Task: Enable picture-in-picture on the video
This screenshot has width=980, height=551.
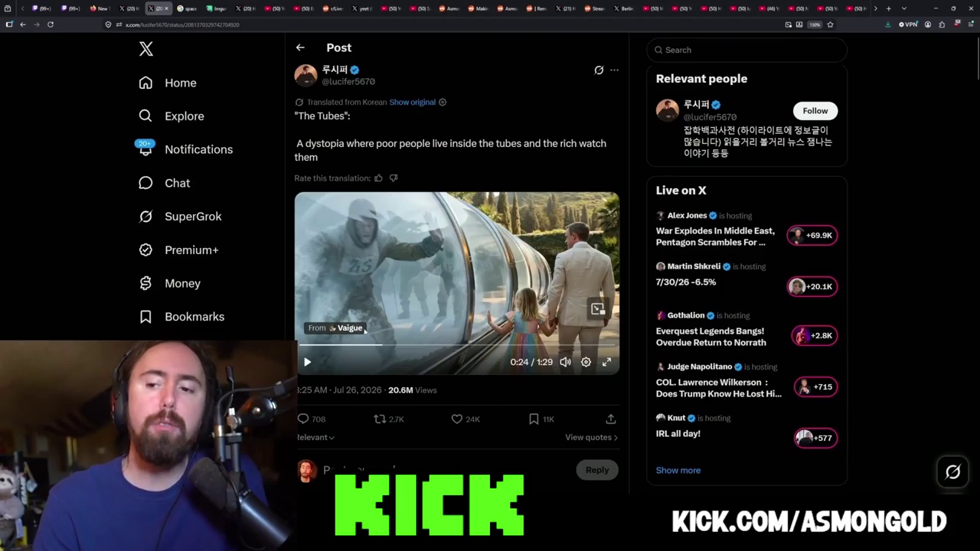Action: point(598,309)
